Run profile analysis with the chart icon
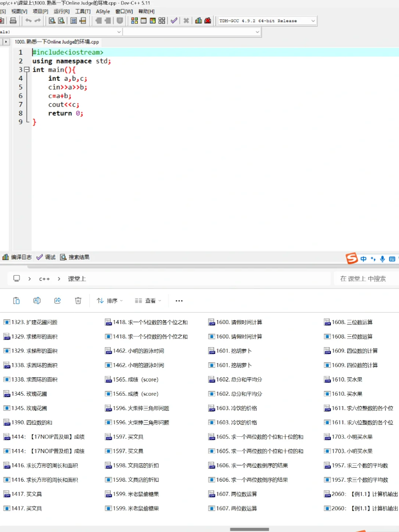399x532 pixels. tap(198, 21)
